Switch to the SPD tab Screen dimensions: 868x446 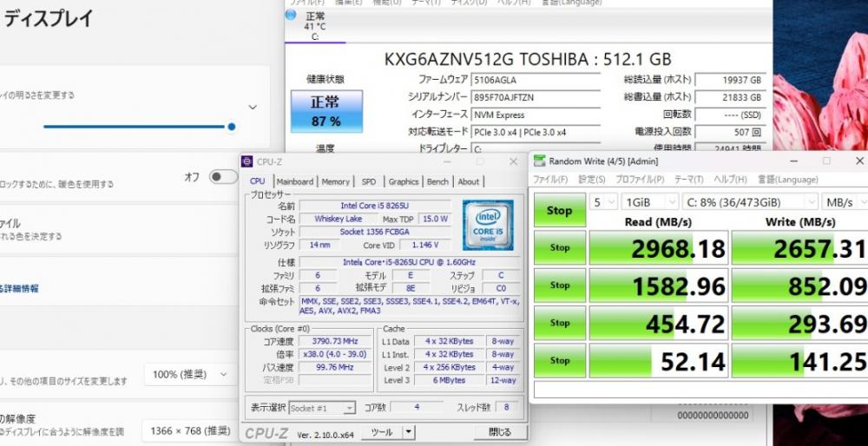click(x=369, y=181)
